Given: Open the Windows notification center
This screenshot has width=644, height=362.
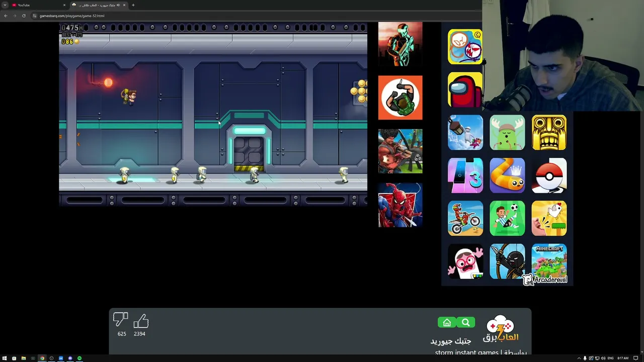Looking at the screenshot, I should 636,358.
